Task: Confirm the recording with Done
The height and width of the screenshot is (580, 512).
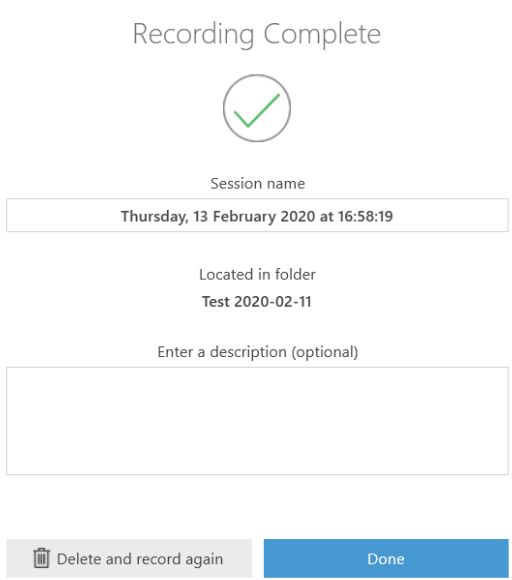Action: pos(386,558)
